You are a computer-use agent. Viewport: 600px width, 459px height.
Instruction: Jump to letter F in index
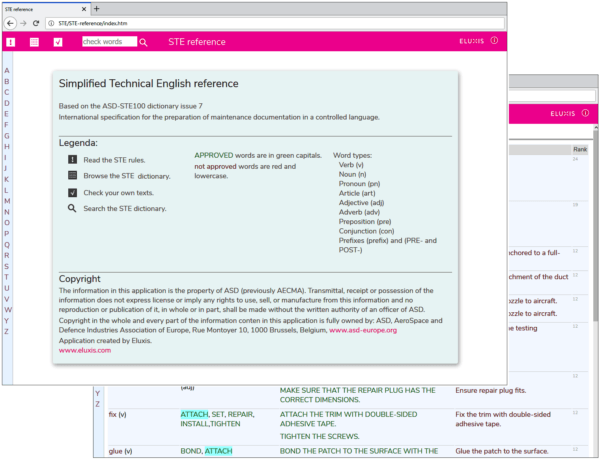pyautogui.click(x=7, y=125)
